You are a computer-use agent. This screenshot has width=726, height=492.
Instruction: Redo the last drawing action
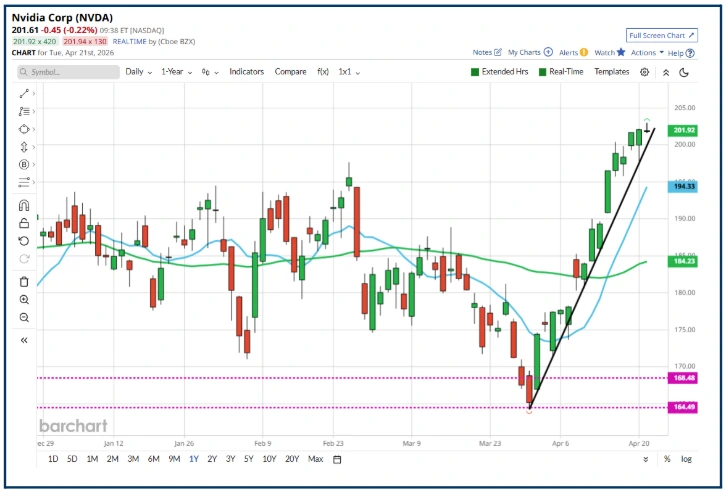coord(24,259)
